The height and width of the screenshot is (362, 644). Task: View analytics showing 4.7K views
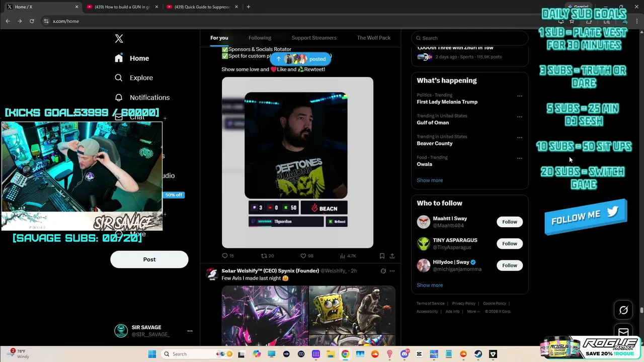pyautogui.click(x=348, y=256)
